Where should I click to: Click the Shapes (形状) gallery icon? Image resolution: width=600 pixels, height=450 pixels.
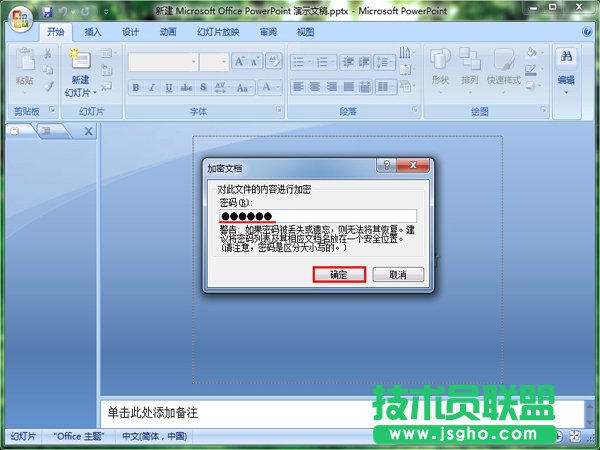(x=440, y=62)
